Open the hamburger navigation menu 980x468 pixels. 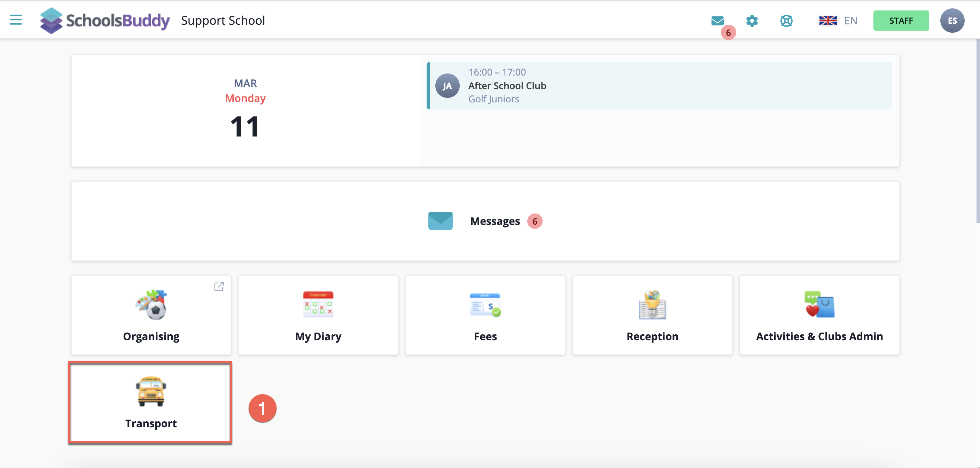(16, 20)
